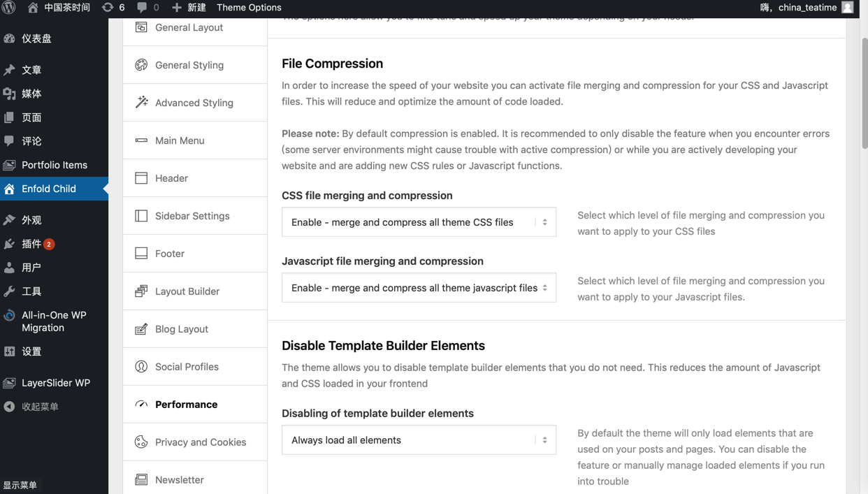Open the Main Menu settings tab
The width and height of the screenshot is (868, 494).
coord(180,140)
